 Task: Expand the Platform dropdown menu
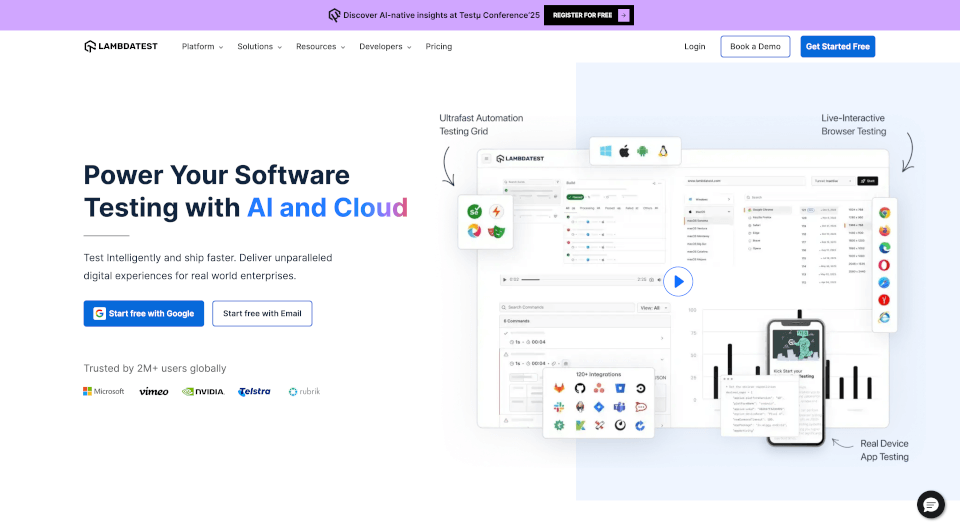tap(202, 47)
